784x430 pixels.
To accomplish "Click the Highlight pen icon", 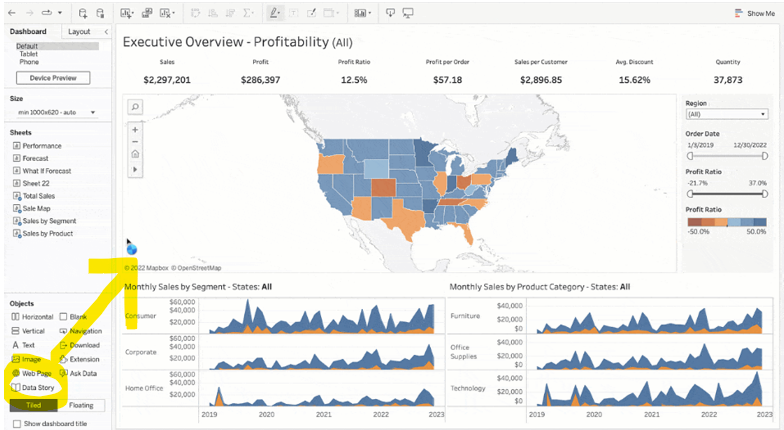I will pyautogui.click(x=274, y=13).
